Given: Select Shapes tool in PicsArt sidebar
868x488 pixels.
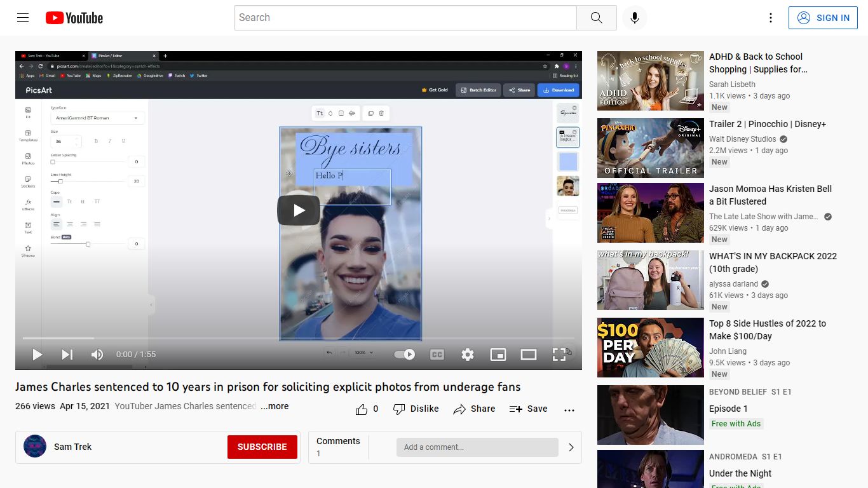Looking at the screenshot, I should (28, 251).
